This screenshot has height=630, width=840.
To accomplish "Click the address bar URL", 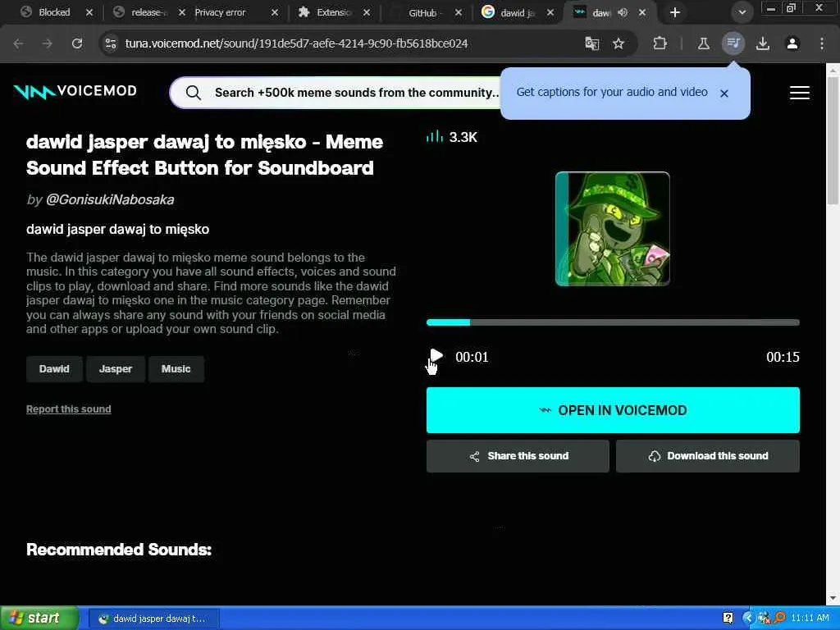I will tap(296, 43).
